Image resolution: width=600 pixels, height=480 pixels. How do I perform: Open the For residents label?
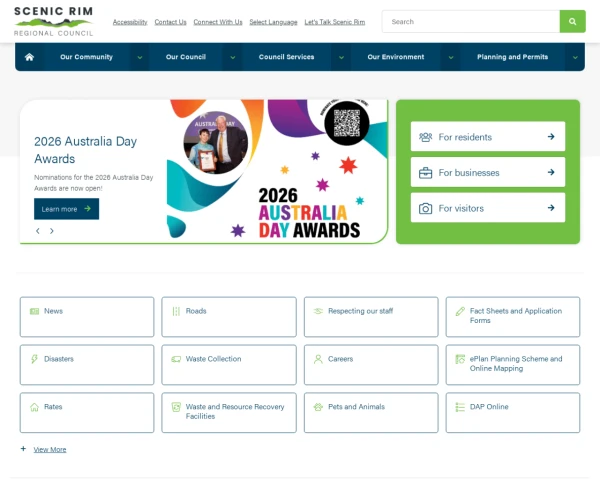coord(465,137)
